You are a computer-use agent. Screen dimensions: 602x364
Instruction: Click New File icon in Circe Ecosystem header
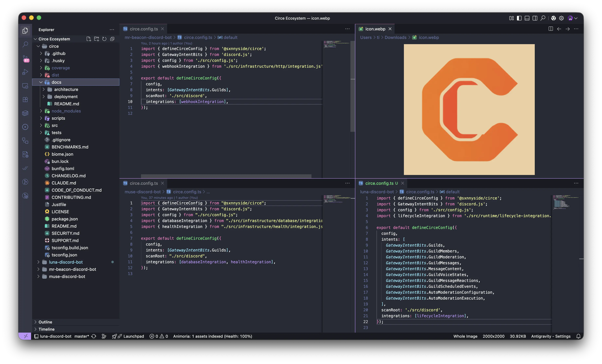(x=89, y=39)
